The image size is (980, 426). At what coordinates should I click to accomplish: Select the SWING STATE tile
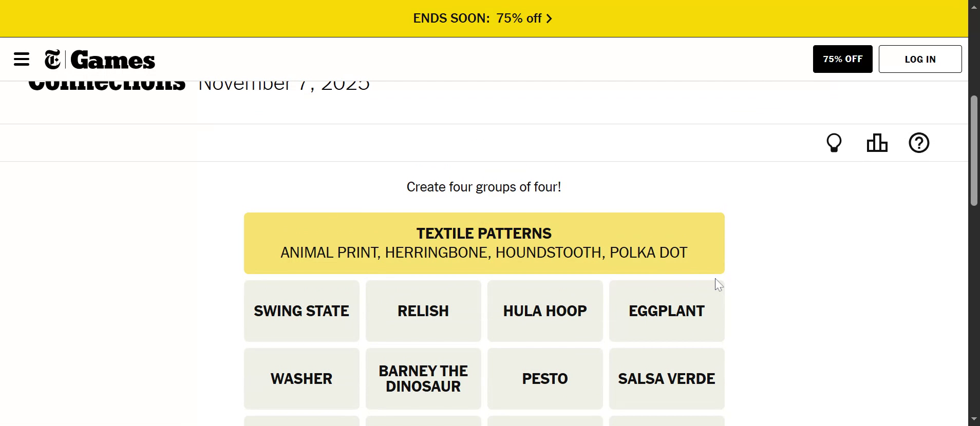point(301,311)
